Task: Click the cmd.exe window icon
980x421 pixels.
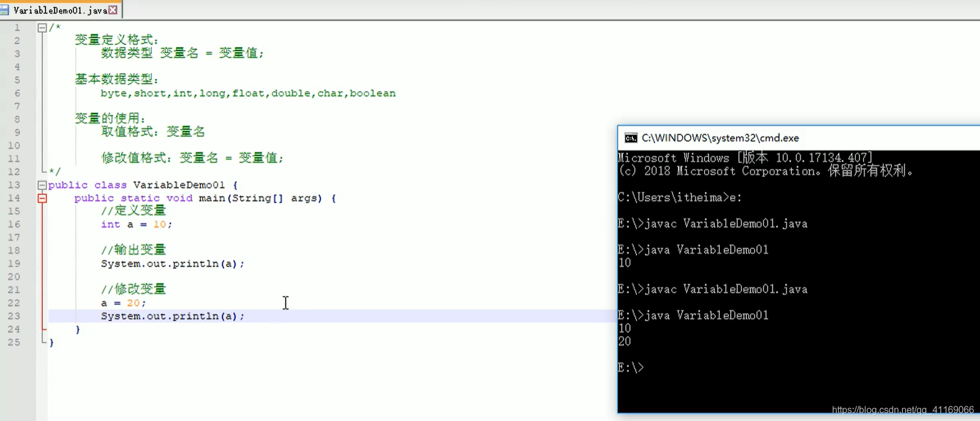Action: [x=631, y=138]
